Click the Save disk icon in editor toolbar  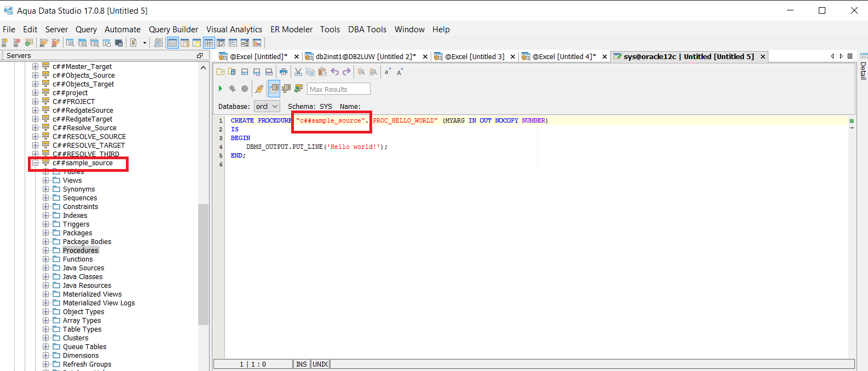point(245,72)
